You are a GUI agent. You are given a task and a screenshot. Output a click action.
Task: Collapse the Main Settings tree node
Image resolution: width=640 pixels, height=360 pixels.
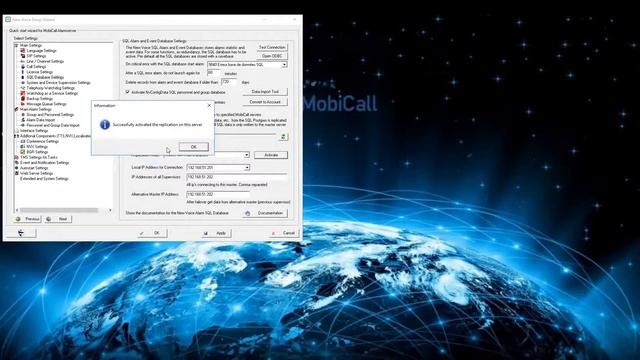pyautogui.click(x=16, y=45)
